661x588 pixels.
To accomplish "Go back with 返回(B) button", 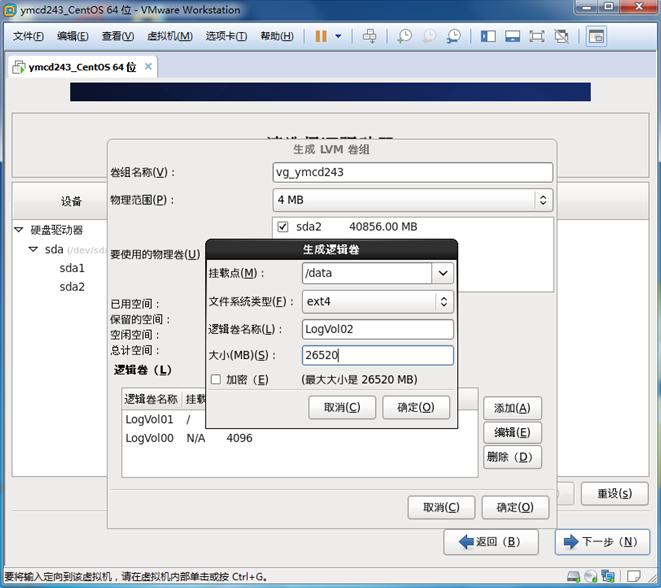I will 491,542.
